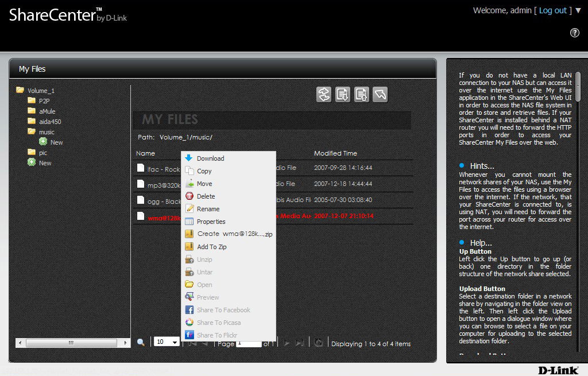Click the folder tree horizontal scrollbar thumb
This screenshot has height=376, width=588.
point(71,343)
